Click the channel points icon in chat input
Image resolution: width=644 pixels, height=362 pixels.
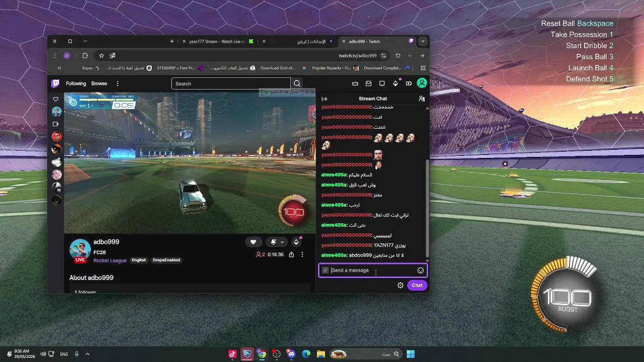point(326,270)
